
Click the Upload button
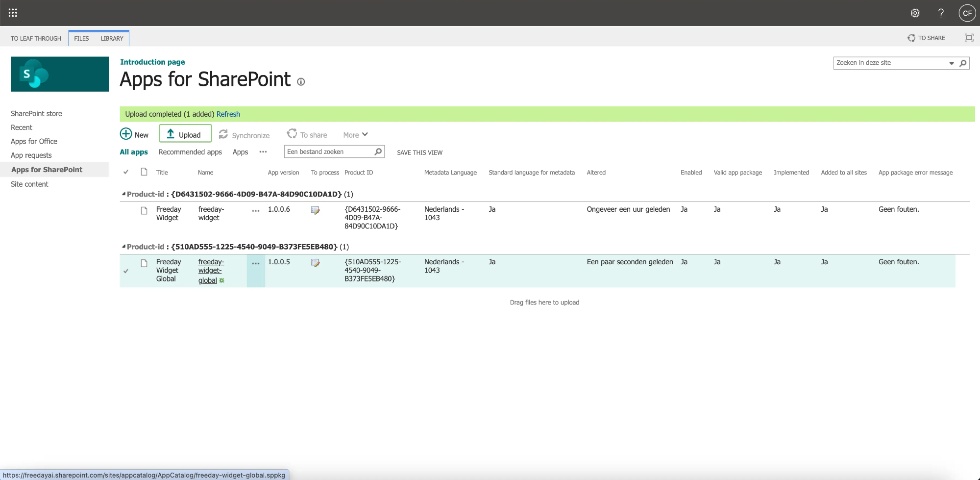(x=185, y=133)
